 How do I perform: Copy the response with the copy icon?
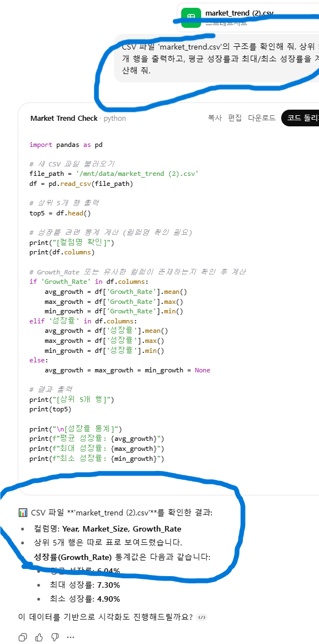point(23,637)
